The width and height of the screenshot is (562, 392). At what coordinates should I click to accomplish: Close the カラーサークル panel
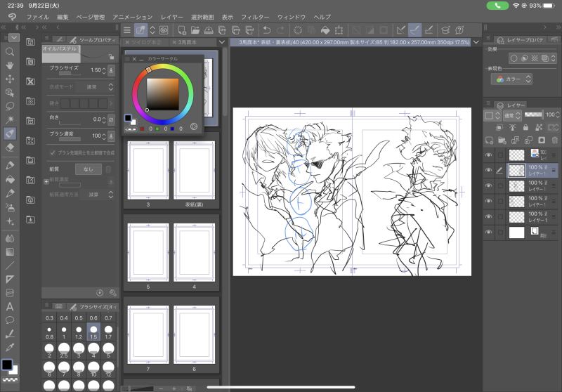tap(134, 59)
